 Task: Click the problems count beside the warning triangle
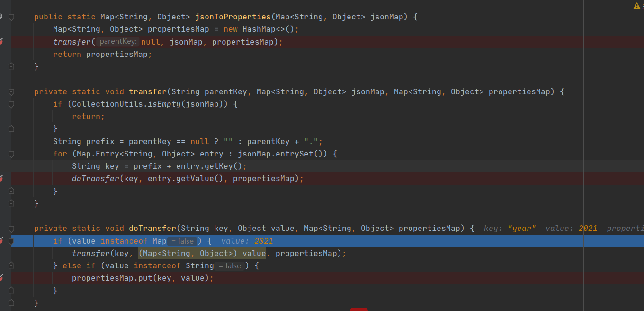point(643,5)
